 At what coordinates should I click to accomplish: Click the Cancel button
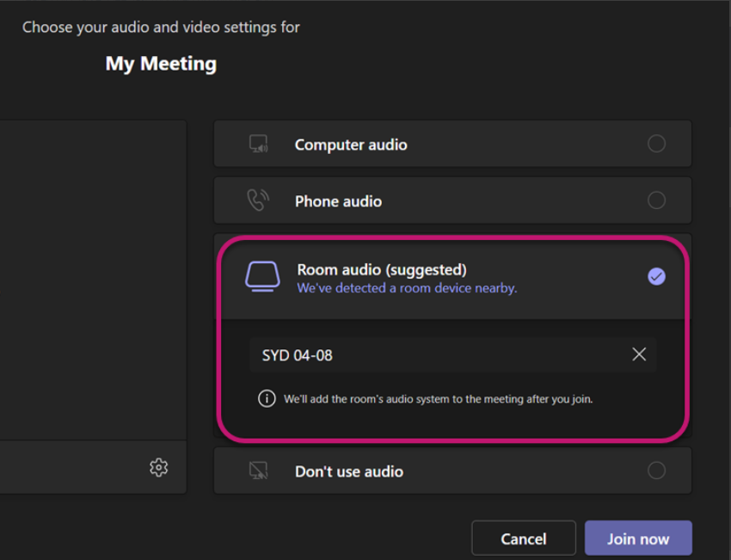(524, 538)
